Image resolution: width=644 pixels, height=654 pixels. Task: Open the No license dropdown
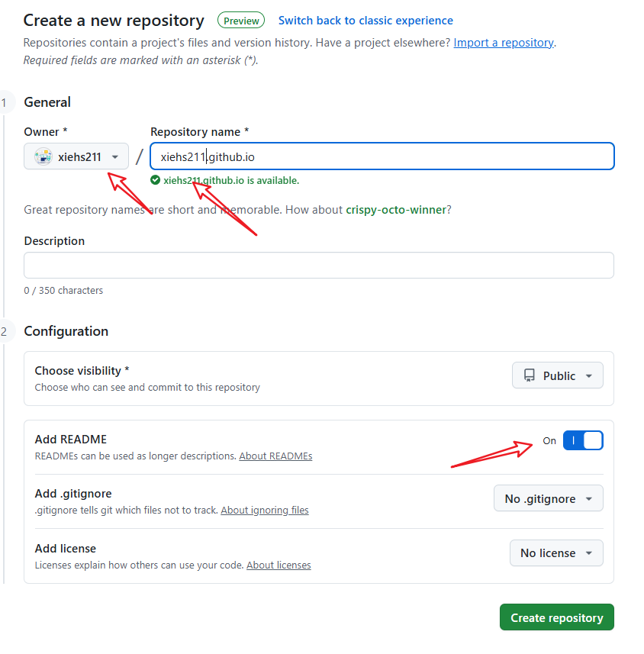coord(556,553)
